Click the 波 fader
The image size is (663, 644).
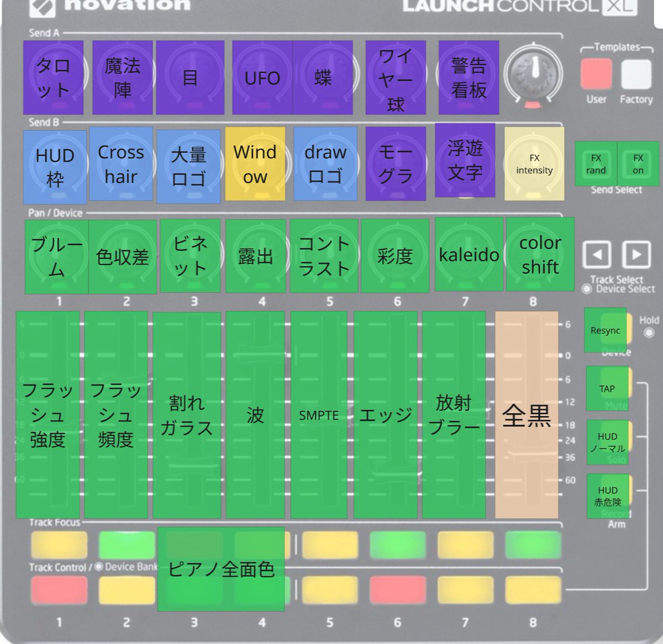click(x=255, y=415)
